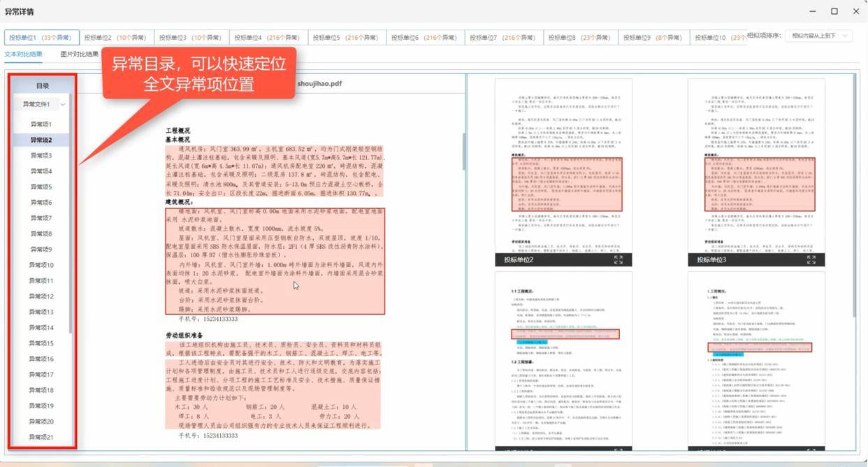The height and width of the screenshot is (467, 868).
Task: Open the 异常文件1 file selector dropdown
Action: tap(43, 103)
